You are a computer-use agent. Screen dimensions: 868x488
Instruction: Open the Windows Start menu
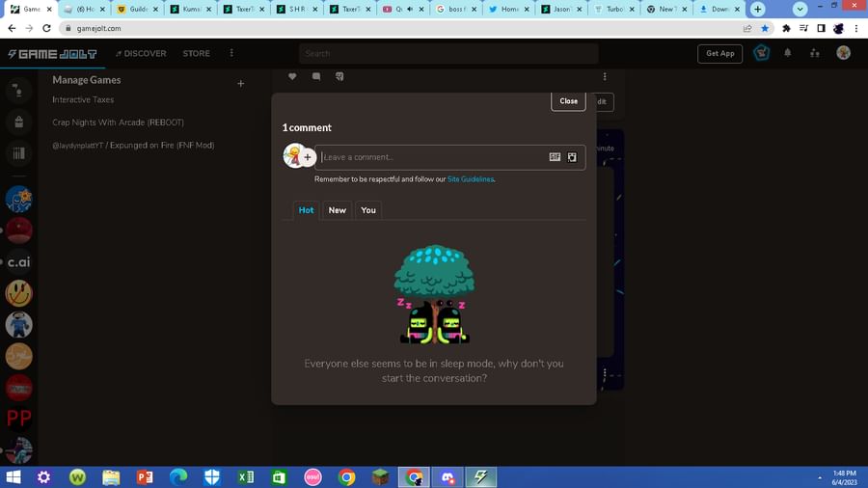14,477
